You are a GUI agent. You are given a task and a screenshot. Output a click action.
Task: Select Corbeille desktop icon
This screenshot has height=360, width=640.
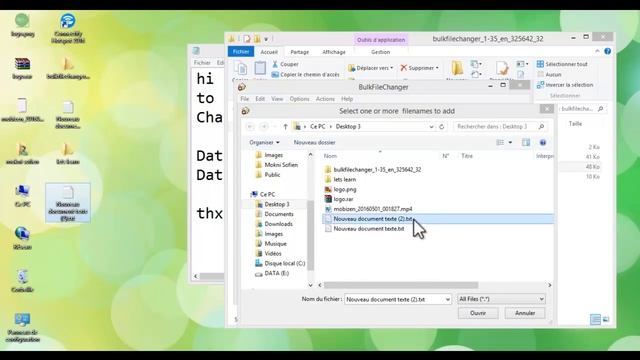pos(22,281)
